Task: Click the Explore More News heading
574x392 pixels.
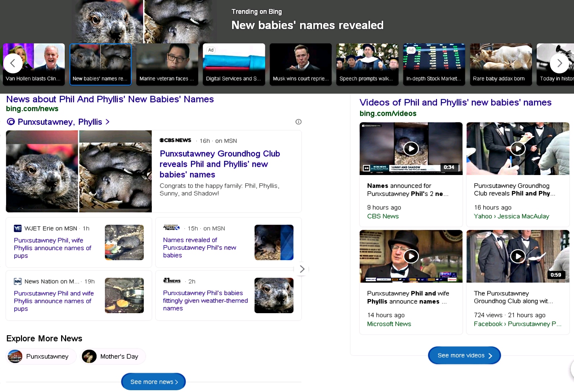Action: pos(44,338)
